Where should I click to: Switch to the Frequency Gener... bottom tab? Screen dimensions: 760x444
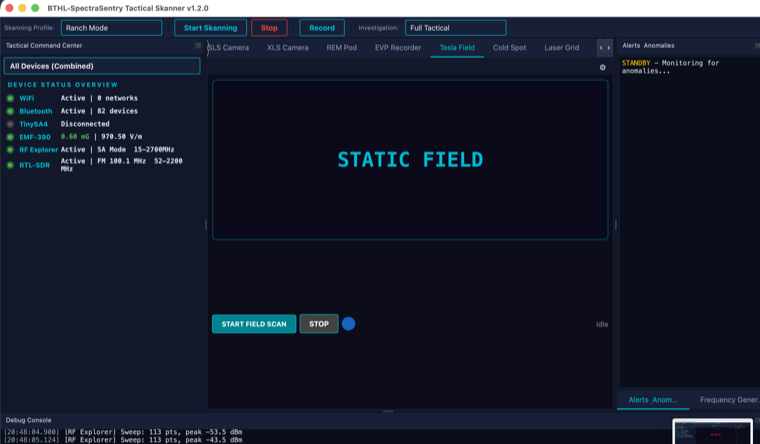729,400
